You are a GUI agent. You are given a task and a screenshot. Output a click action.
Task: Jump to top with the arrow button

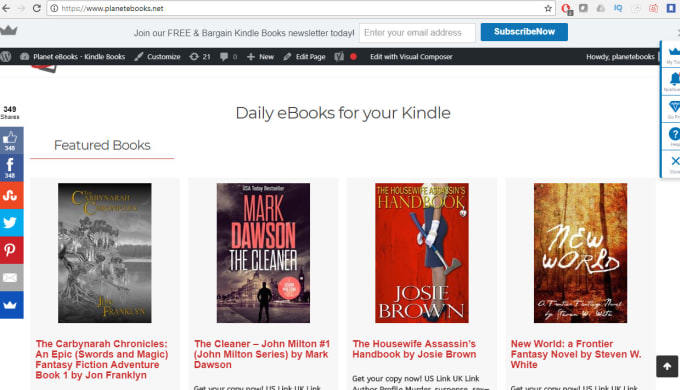[667, 367]
